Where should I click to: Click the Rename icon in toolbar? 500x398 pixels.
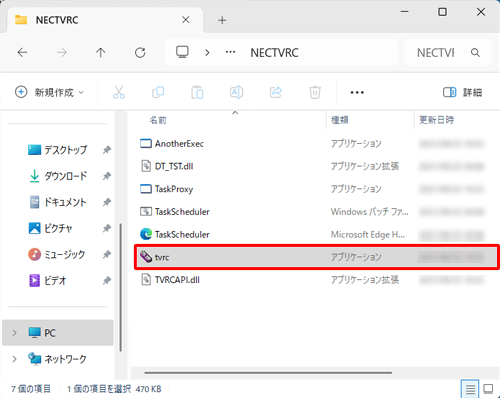click(x=236, y=92)
